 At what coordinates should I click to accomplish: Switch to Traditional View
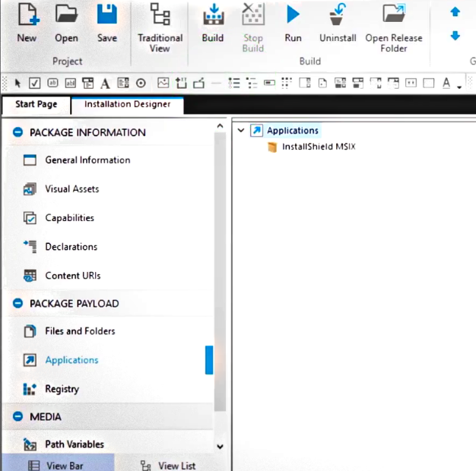pos(160,28)
